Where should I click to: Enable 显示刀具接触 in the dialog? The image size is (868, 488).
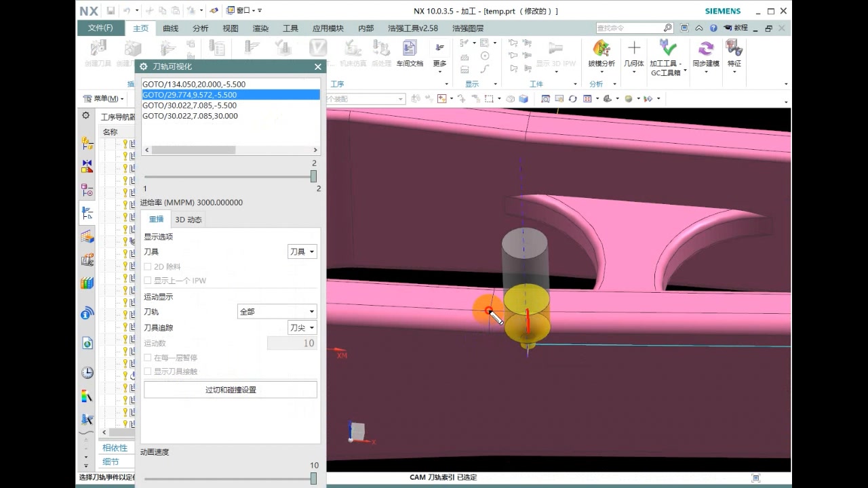pos(149,371)
